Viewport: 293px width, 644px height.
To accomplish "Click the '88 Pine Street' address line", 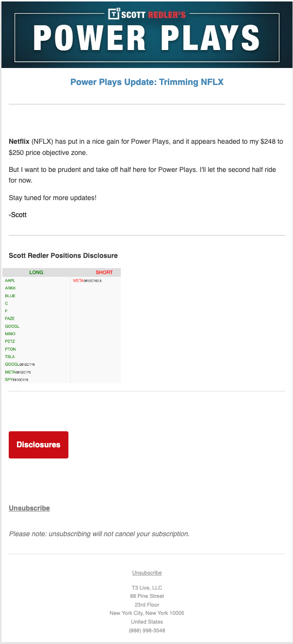I will tap(146, 596).
